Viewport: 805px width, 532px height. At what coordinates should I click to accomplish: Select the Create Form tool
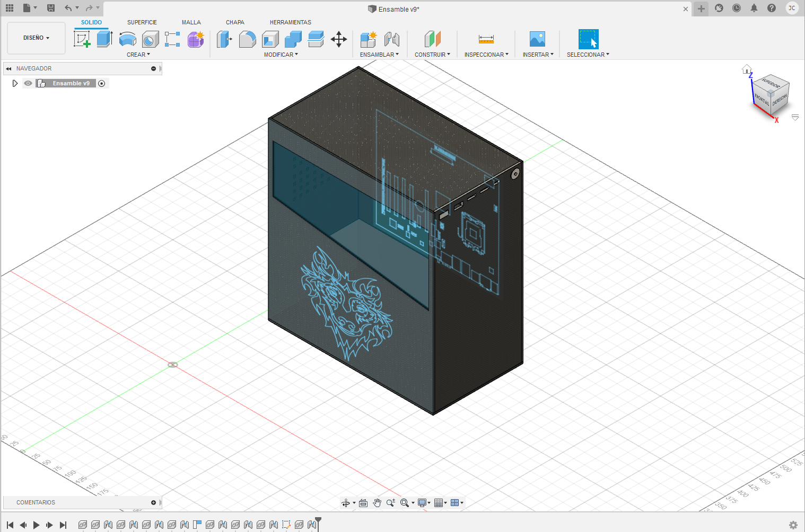click(x=196, y=39)
